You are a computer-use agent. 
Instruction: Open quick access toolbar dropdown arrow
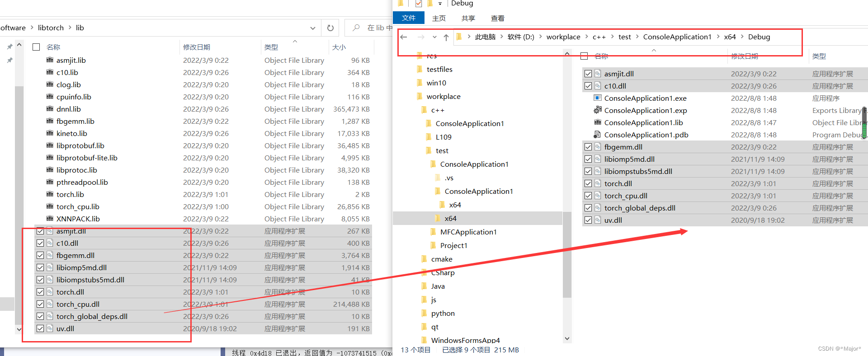(x=440, y=4)
